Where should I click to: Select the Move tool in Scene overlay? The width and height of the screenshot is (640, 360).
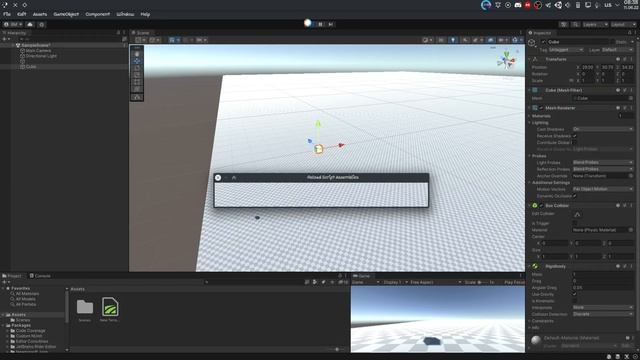pos(137,61)
